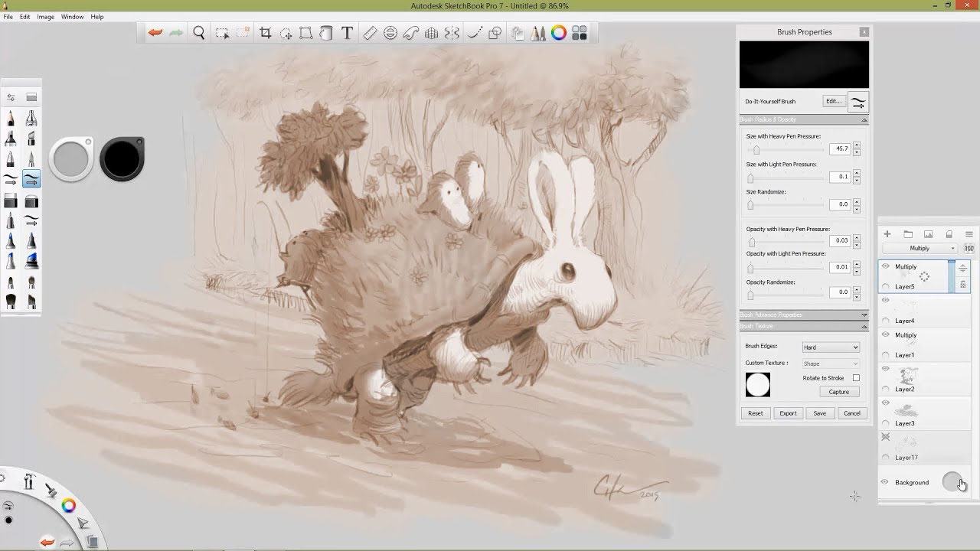Viewport: 980px width, 551px height.
Task: Add image layer icon in Layers panel
Action: point(928,234)
